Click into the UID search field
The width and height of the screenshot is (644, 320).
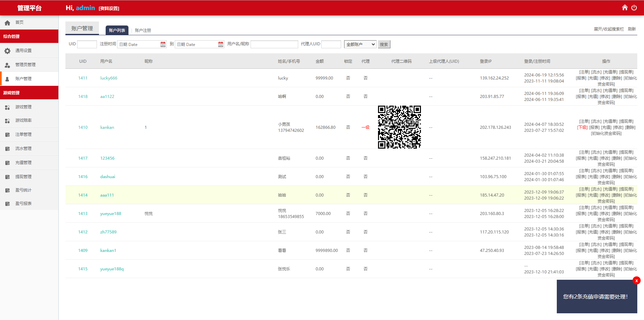pos(87,44)
